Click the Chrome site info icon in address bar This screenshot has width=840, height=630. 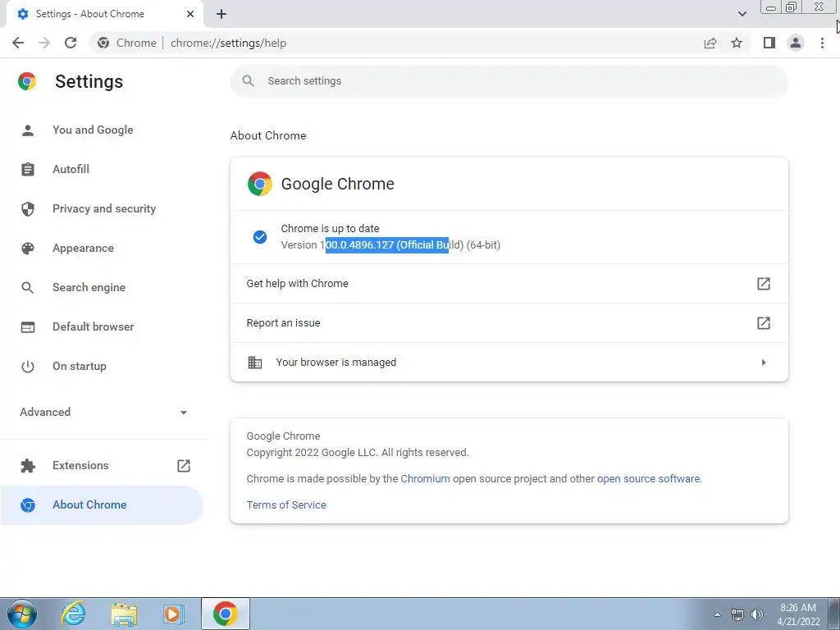point(103,43)
